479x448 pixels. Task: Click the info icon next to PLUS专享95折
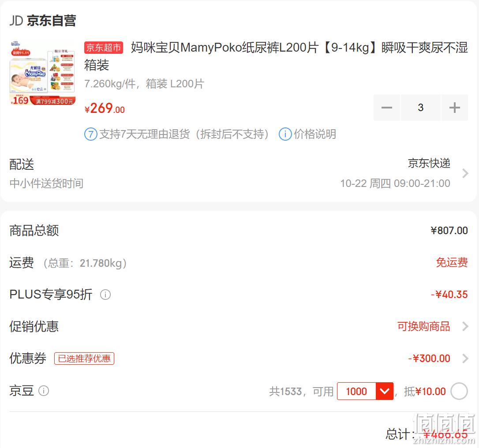(x=105, y=295)
